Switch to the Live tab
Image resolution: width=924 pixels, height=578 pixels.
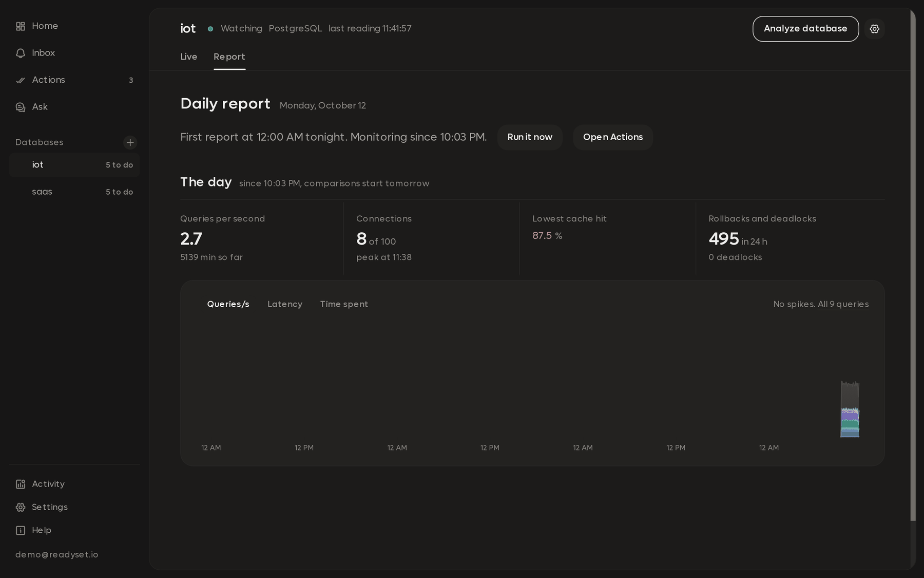click(188, 57)
